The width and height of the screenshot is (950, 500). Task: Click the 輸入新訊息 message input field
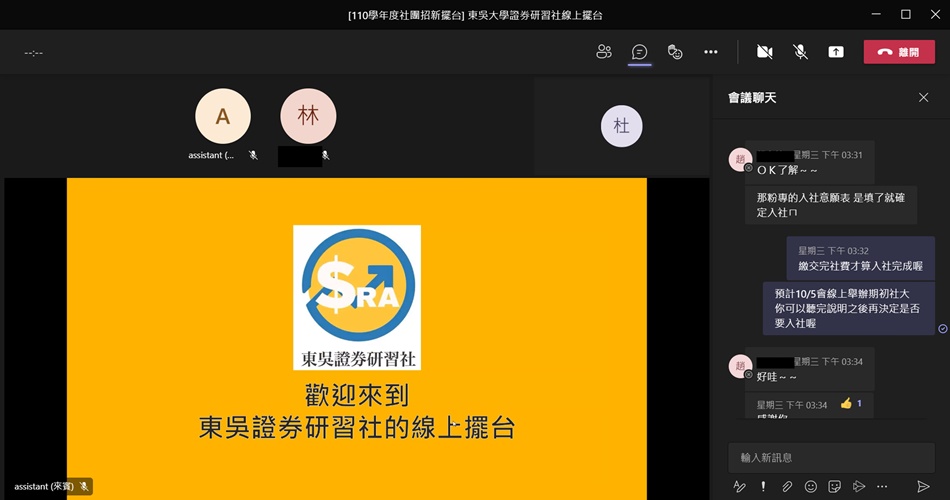click(830, 457)
